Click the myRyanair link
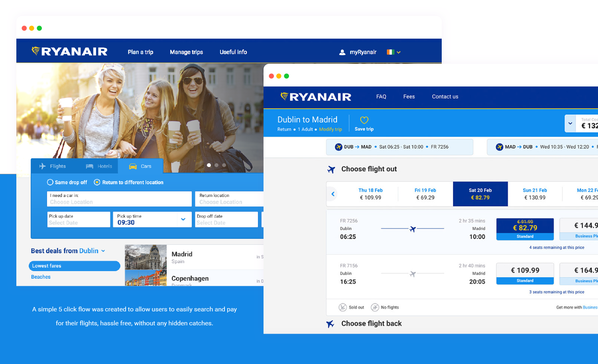598x364 pixels. (363, 52)
